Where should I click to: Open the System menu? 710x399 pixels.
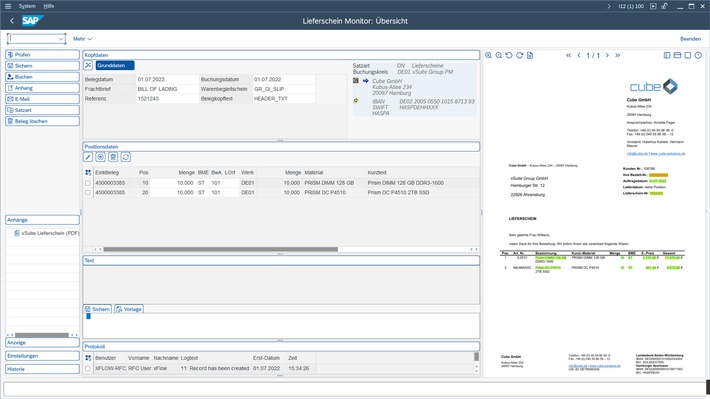click(27, 6)
